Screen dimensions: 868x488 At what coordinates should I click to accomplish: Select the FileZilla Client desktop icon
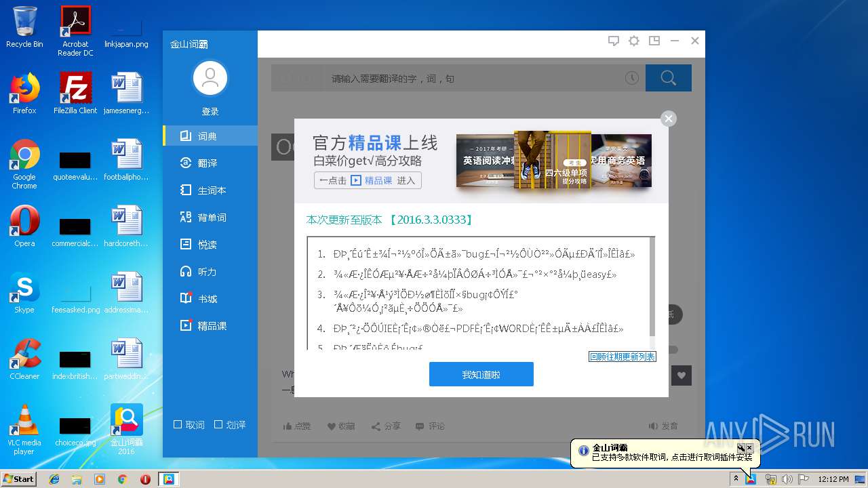coord(75,94)
